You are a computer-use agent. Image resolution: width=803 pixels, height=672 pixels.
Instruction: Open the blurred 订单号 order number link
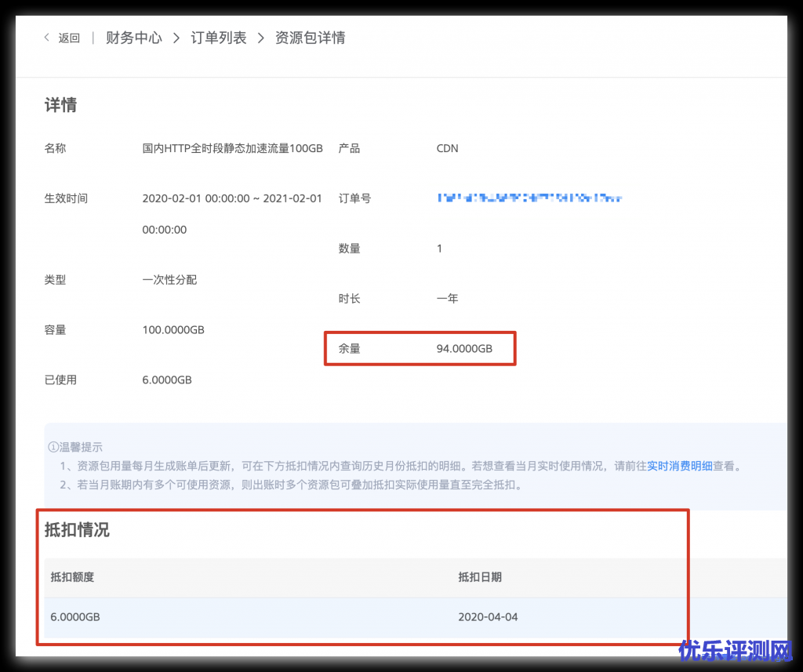[529, 198]
